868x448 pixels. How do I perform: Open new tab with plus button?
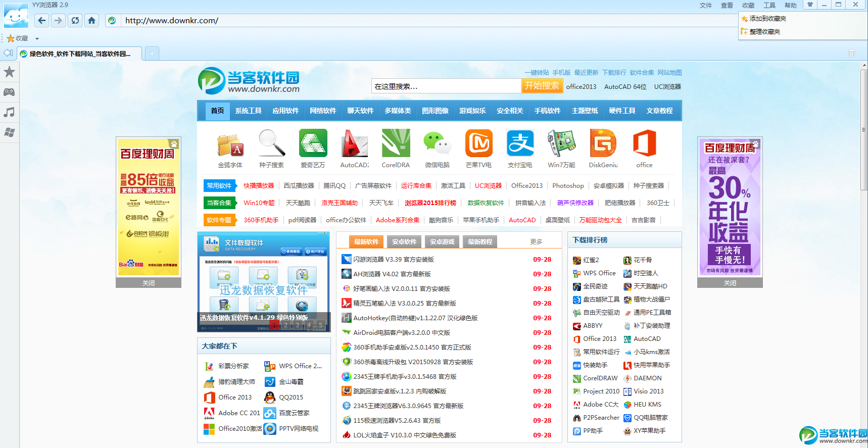click(x=152, y=53)
